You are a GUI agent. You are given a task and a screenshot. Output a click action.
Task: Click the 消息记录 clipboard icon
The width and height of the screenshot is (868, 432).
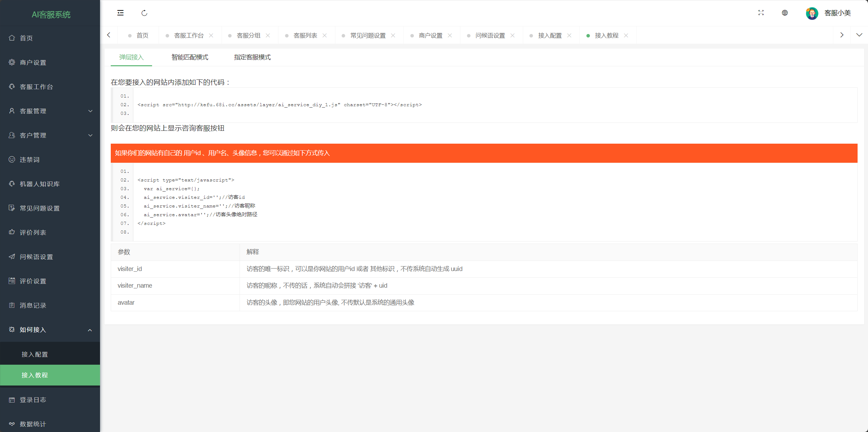tap(12, 305)
